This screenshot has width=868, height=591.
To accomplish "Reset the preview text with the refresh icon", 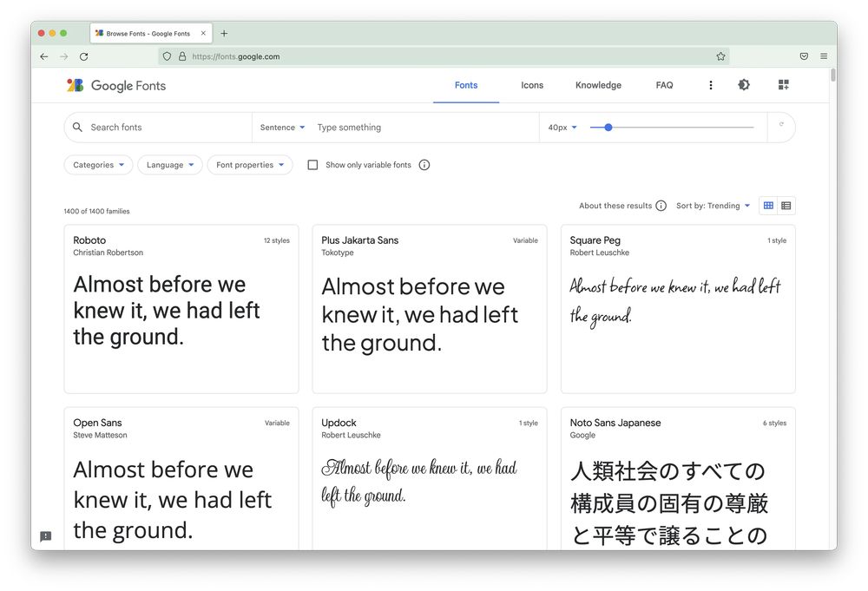I will pyautogui.click(x=781, y=127).
